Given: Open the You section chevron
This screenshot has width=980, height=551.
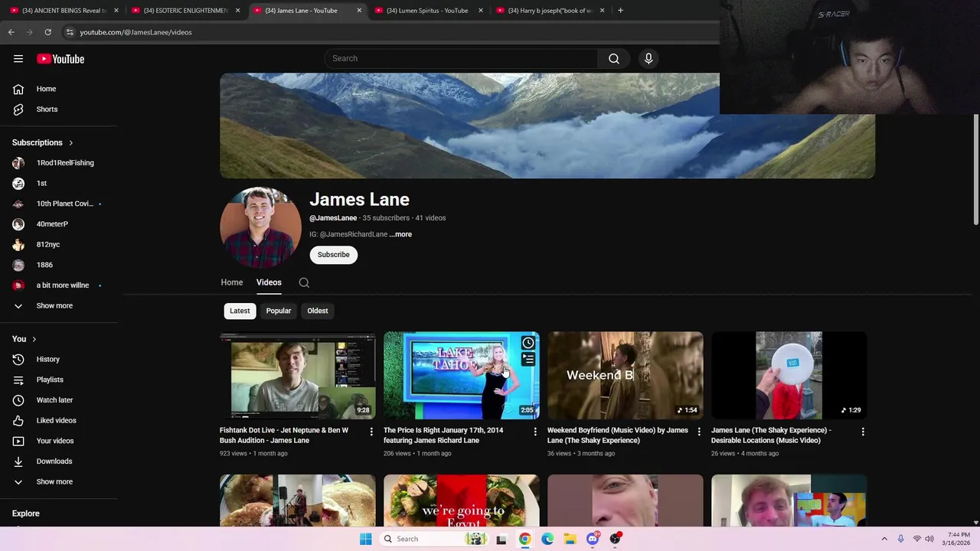Looking at the screenshot, I should [34, 339].
